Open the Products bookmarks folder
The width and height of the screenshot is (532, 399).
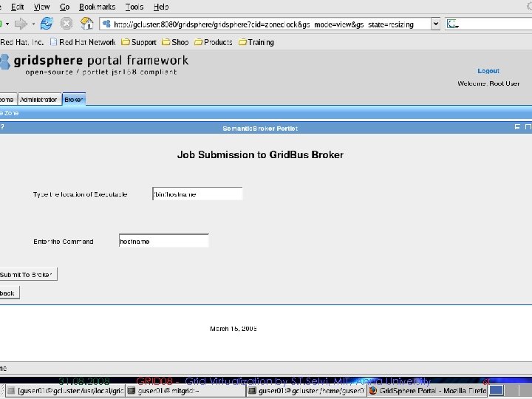click(214, 42)
